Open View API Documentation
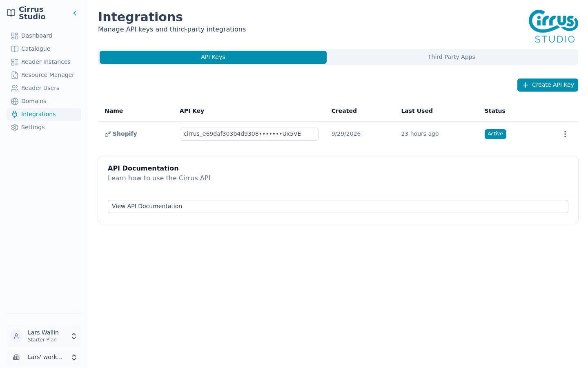The width and height of the screenshot is (588, 368). coord(338,206)
